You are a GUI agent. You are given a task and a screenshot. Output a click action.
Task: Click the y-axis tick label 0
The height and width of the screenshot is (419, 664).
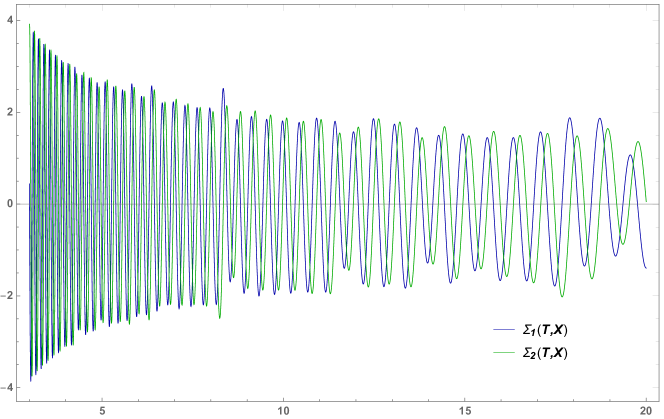(x=10, y=204)
